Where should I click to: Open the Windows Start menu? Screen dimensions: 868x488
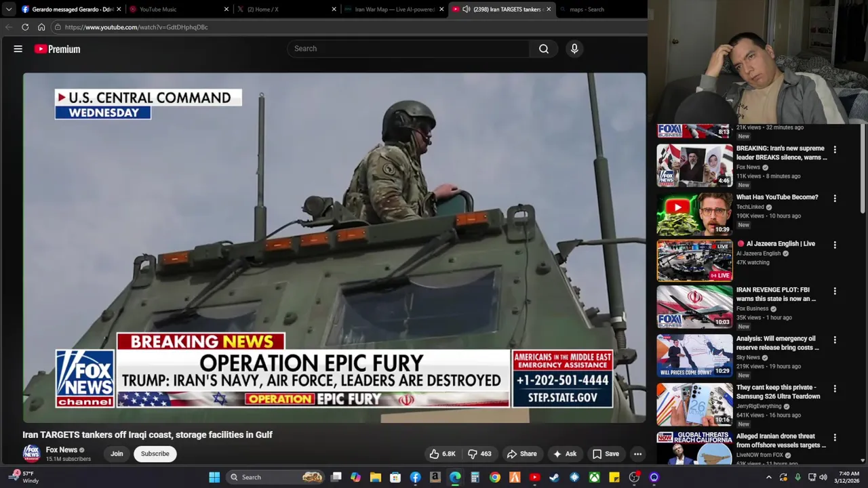[214, 477]
